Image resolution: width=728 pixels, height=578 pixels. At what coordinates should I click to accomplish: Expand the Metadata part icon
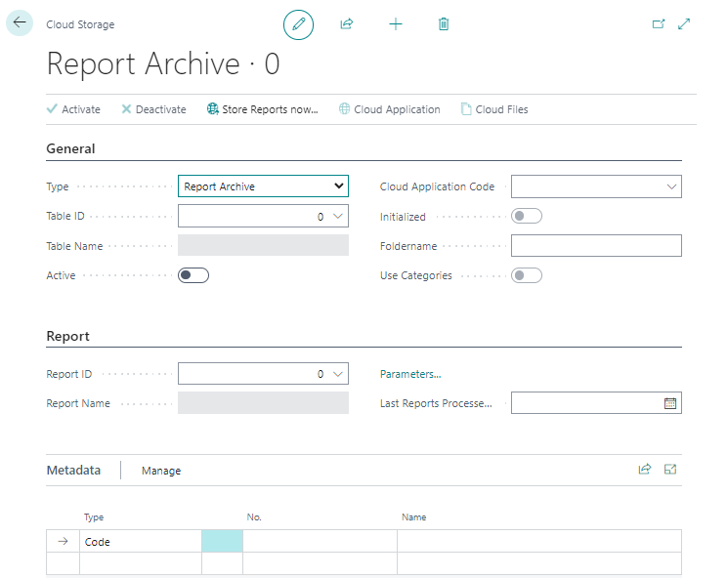(670, 469)
